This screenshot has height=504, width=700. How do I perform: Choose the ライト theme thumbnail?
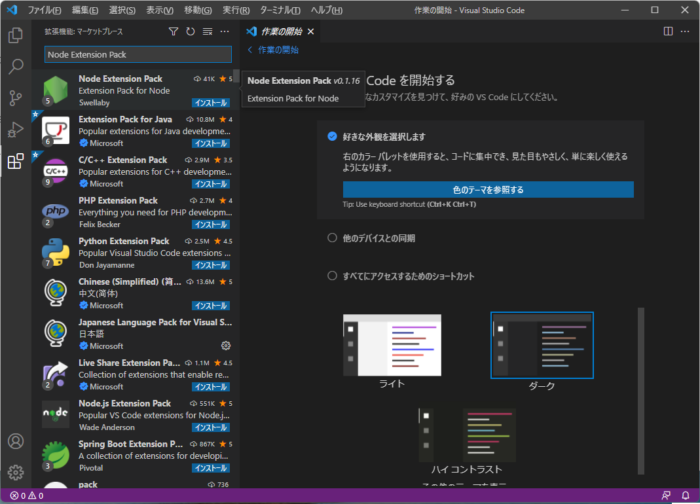[391, 346]
